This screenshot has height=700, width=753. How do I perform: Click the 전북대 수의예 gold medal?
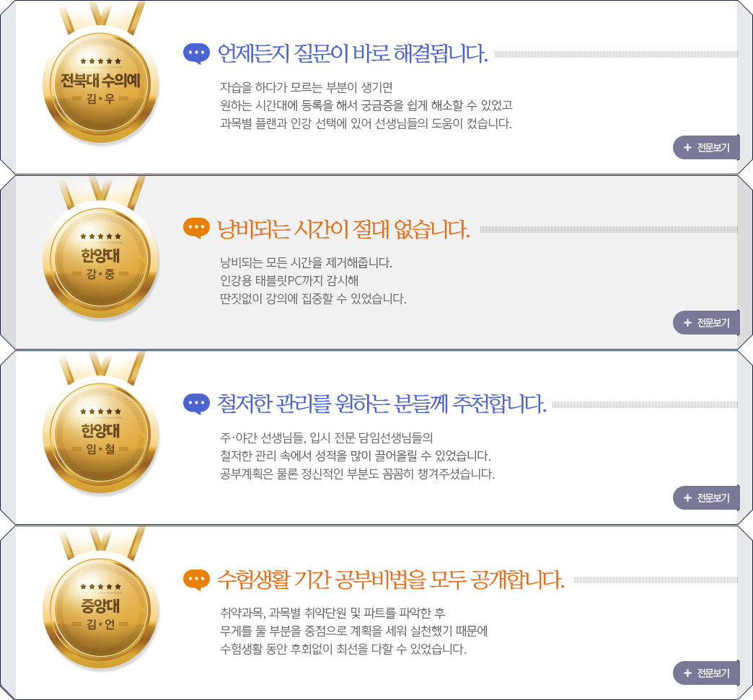[x=100, y=84]
